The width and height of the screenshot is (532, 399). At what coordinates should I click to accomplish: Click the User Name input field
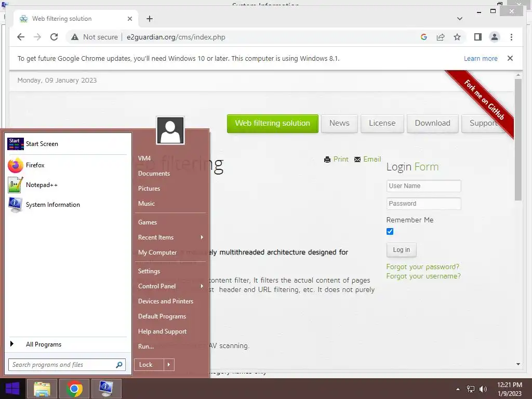click(424, 186)
